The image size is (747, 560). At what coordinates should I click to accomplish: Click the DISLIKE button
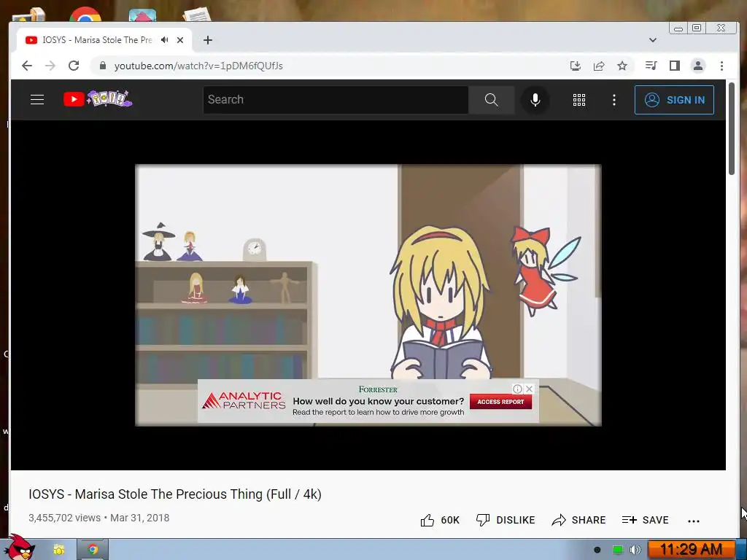click(x=506, y=520)
